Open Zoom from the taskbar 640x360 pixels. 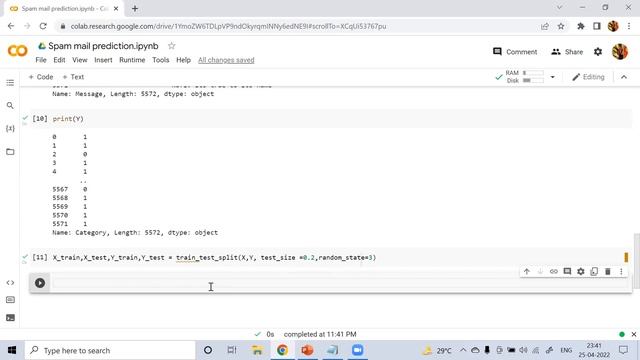[358, 350]
